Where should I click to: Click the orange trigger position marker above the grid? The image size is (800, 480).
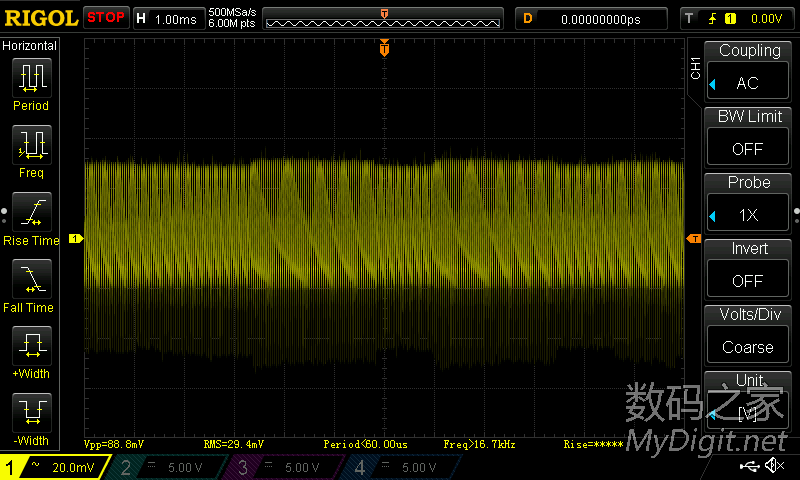click(384, 48)
